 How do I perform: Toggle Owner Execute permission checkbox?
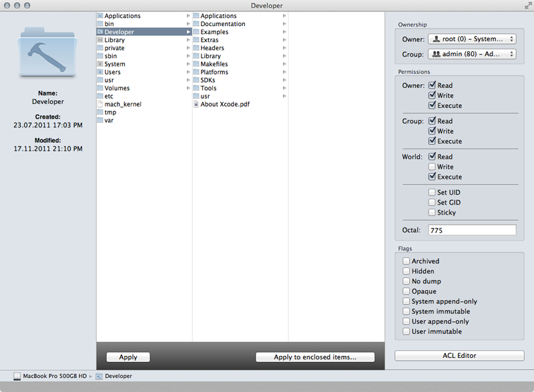(x=432, y=105)
